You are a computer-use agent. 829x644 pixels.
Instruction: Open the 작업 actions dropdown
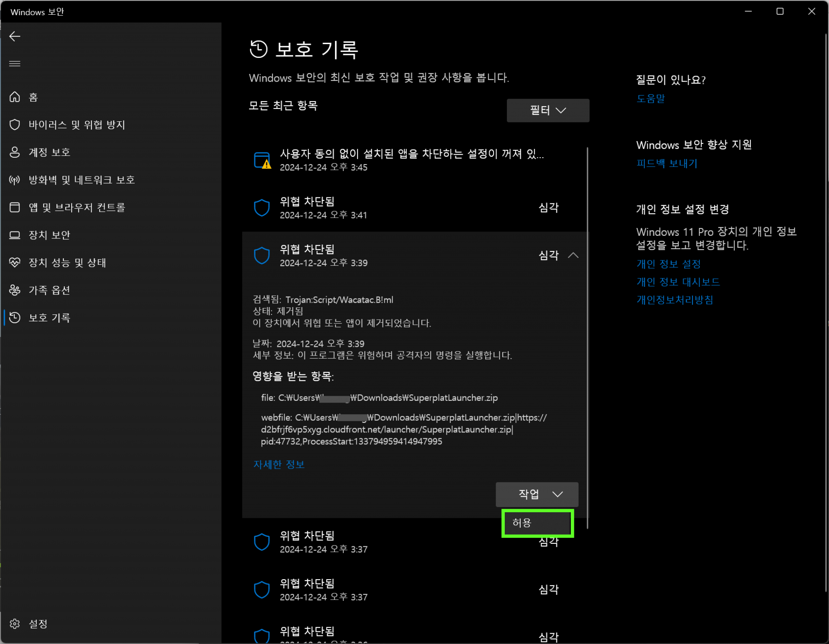537,495
